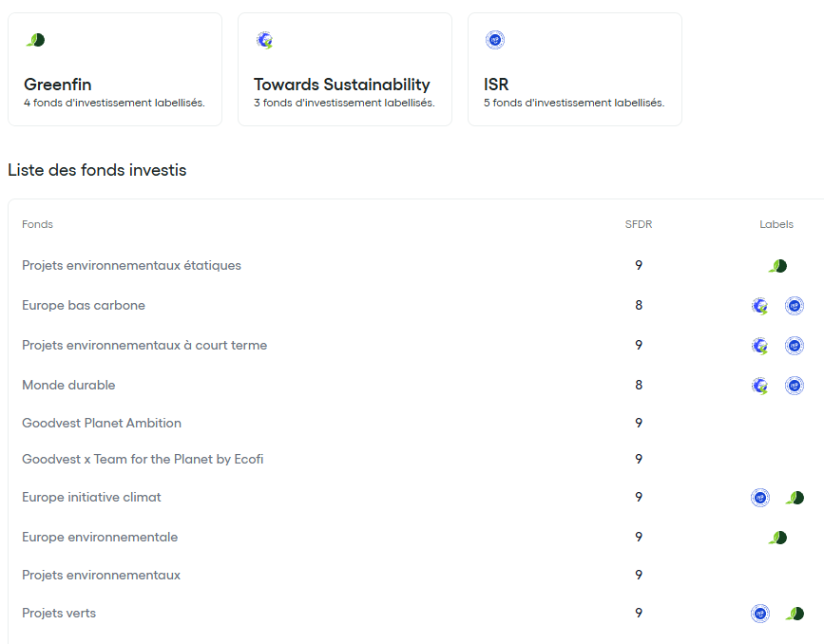Click SFDR value 9 for Europe environnementale
The height and width of the screenshot is (644, 824).
[x=639, y=537]
